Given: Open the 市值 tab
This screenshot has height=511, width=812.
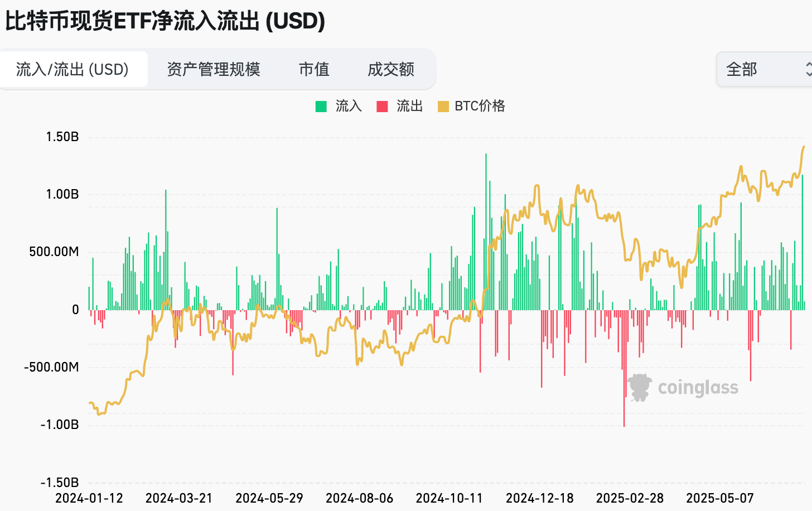Looking at the screenshot, I should pos(314,69).
